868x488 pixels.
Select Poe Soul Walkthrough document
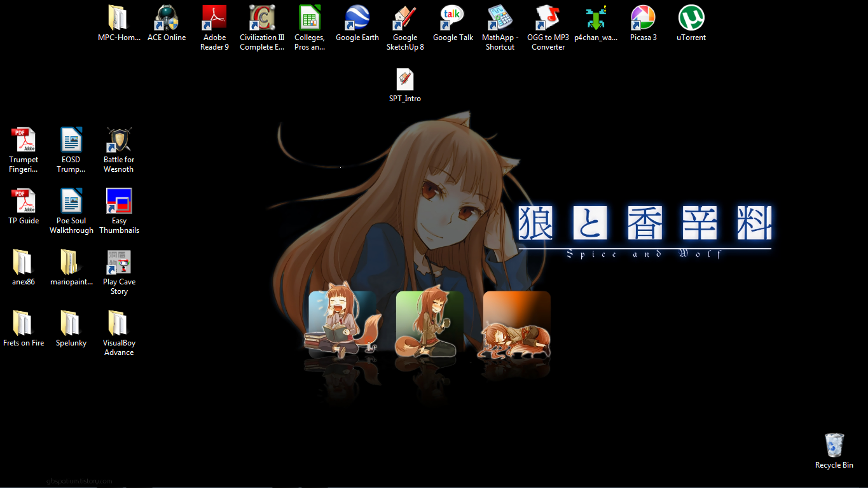point(71,201)
